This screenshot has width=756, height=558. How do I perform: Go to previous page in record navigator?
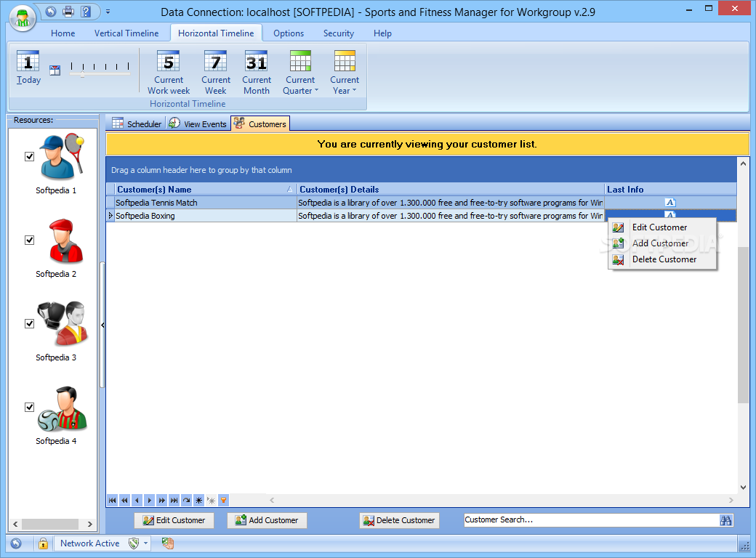(x=125, y=501)
